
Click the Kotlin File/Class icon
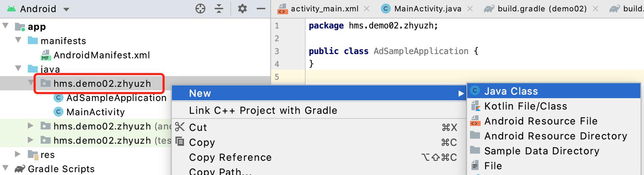pyautogui.click(x=475, y=106)
